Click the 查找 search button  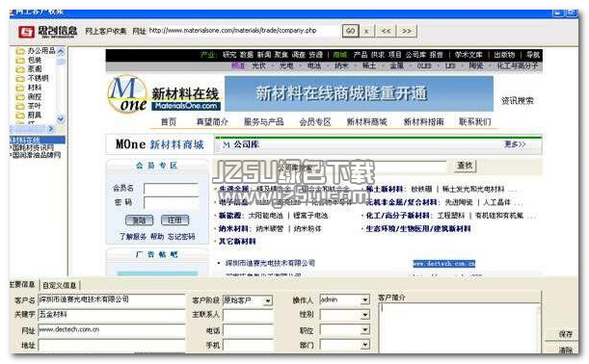465,166
